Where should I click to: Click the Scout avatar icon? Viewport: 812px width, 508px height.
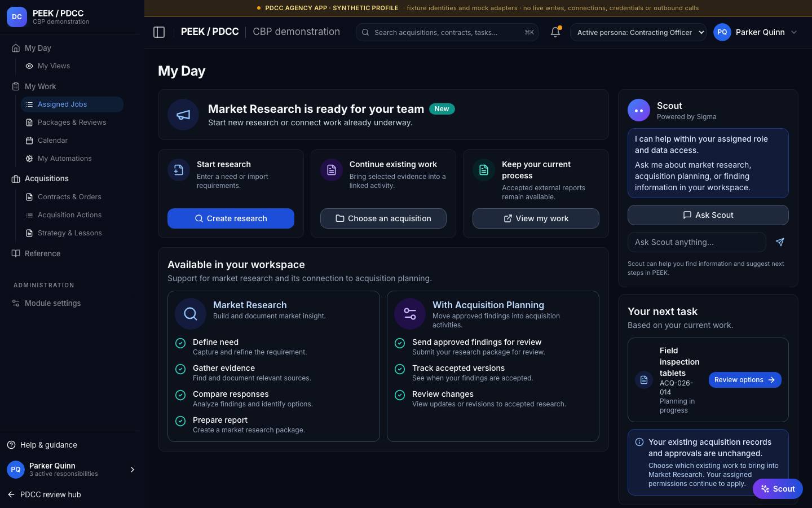[x=639, y=110]
